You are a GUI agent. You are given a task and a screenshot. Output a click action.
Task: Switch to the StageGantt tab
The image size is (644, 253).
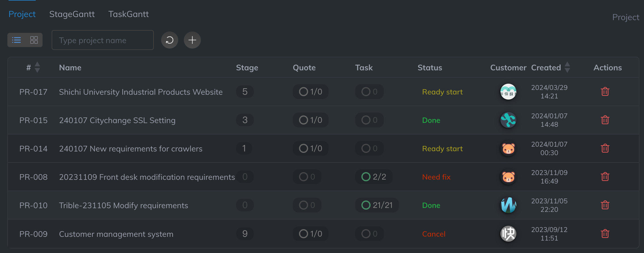tap(72, 14)
